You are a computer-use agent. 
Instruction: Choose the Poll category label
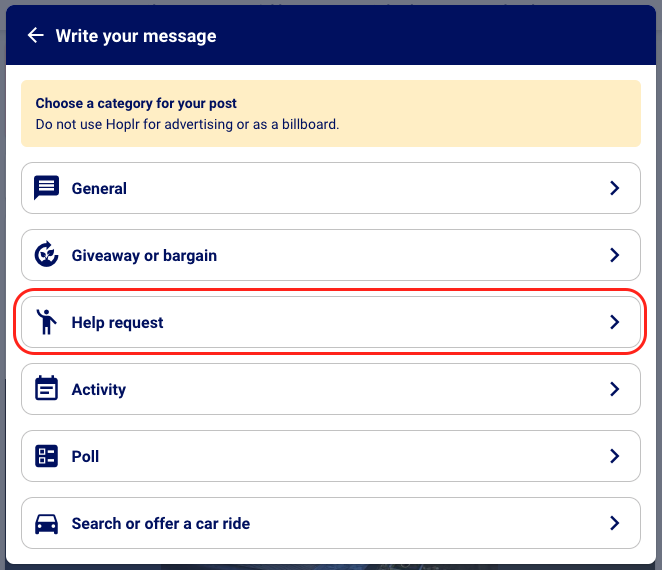85,456
